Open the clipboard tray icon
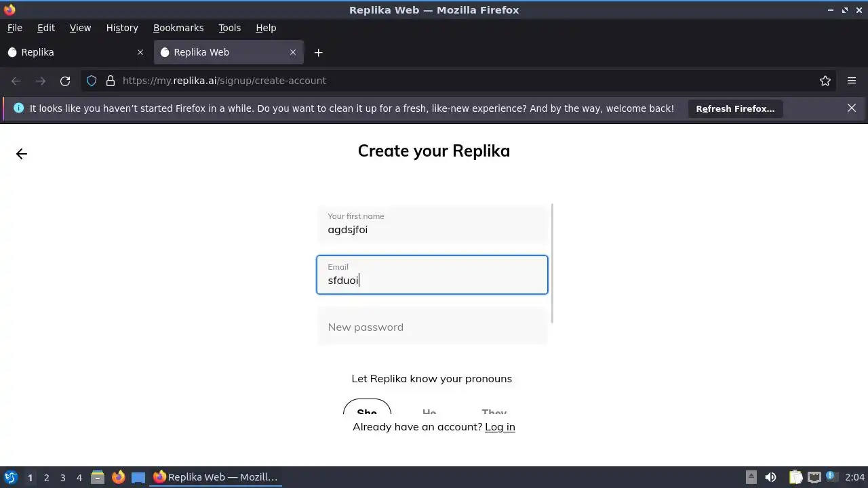868x488 pixels. tap(795, 477)
